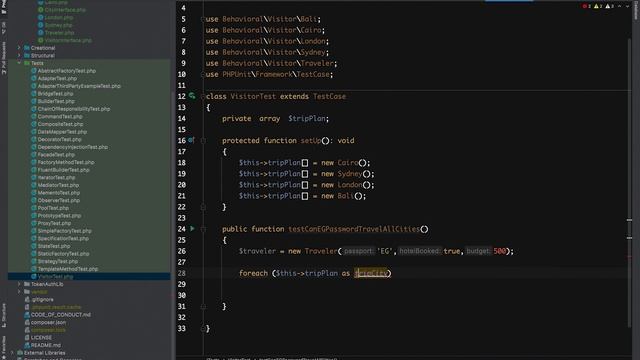Click the interface icon of CityInterface.php
The height and width of the screenshot is (360, 640).
click(x=41, y=10)
